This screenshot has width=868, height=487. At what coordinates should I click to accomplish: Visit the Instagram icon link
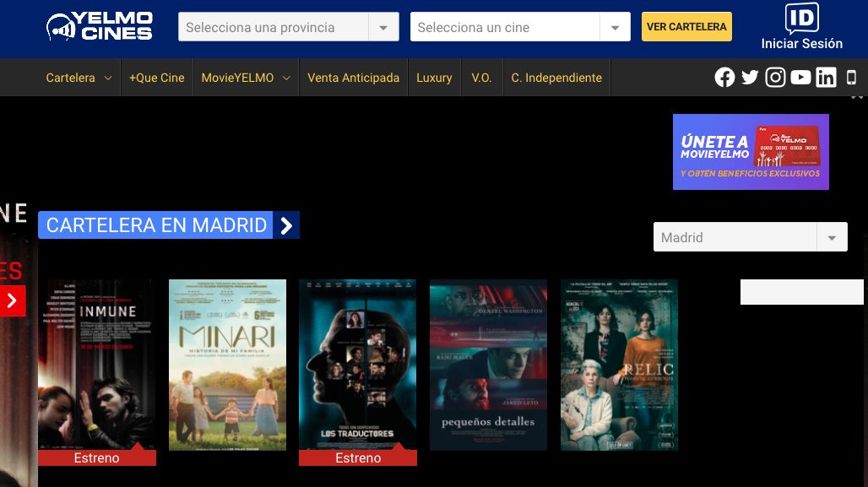pos(775,78)
